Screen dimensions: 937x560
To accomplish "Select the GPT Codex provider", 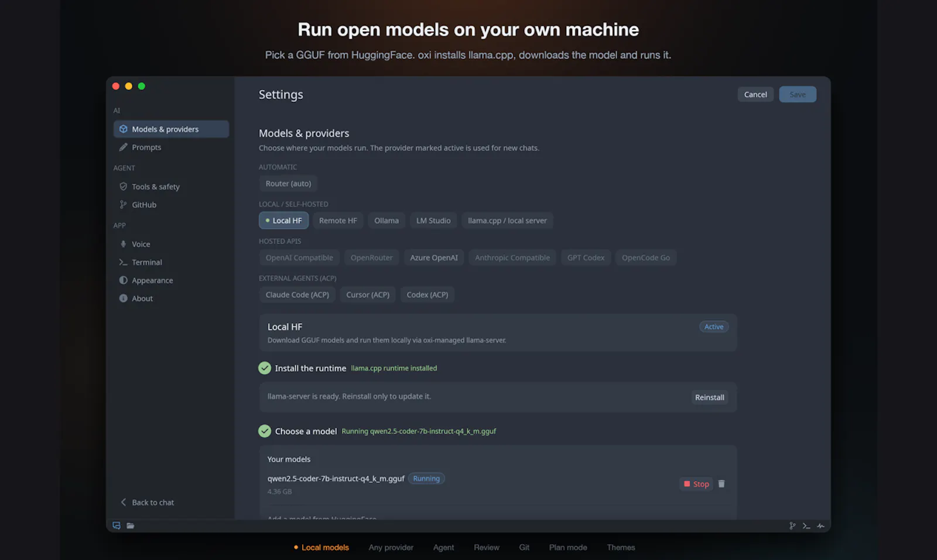I will pos(586,257).
